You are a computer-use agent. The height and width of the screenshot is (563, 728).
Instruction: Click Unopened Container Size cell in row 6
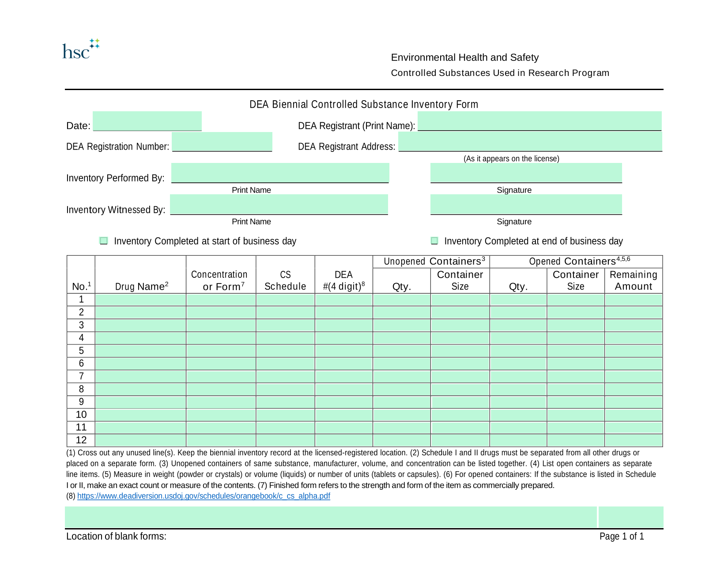(460, 364)
